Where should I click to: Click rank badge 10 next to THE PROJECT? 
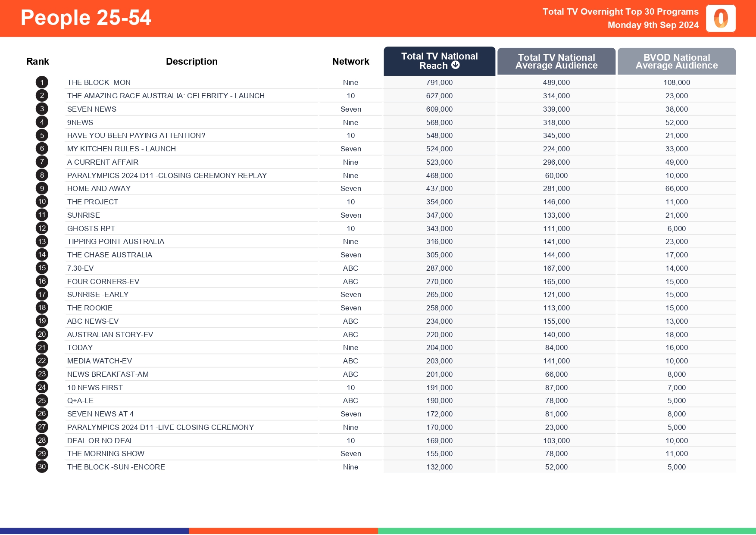[41, 201]
